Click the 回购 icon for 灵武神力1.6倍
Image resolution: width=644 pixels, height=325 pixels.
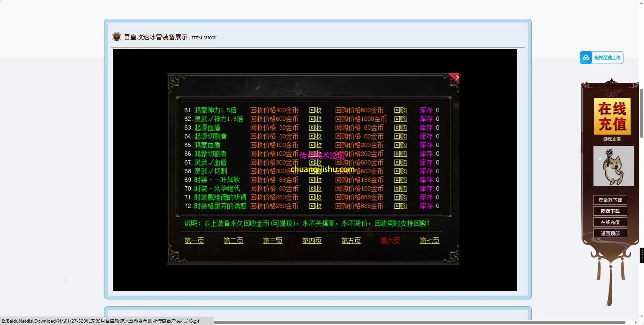coord(400,119)
